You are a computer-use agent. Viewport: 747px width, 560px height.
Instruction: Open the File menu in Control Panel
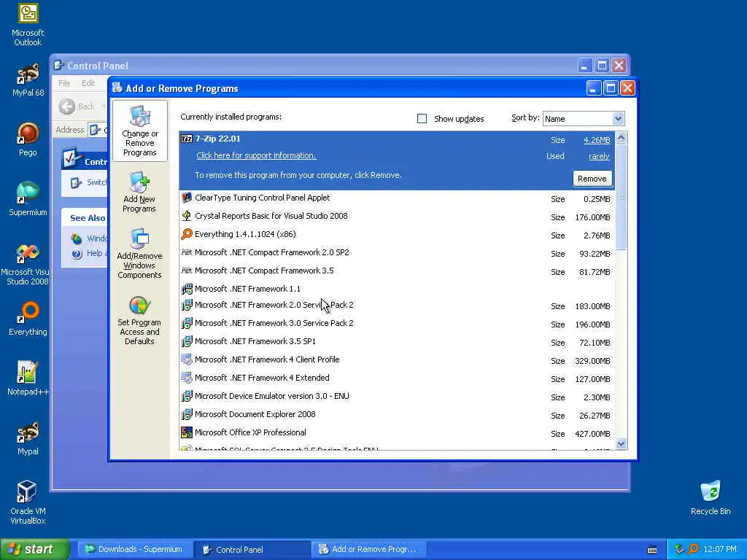point(64,83)
